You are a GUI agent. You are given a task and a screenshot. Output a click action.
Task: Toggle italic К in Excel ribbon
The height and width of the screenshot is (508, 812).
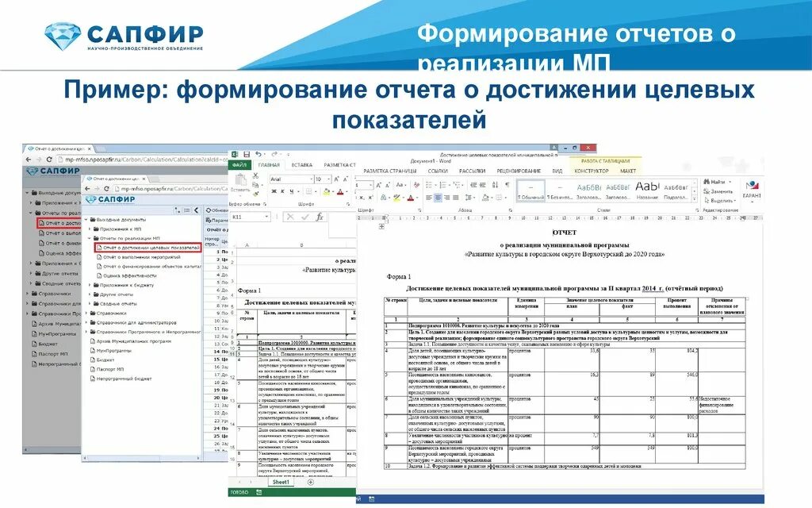(x=283, y=192)
